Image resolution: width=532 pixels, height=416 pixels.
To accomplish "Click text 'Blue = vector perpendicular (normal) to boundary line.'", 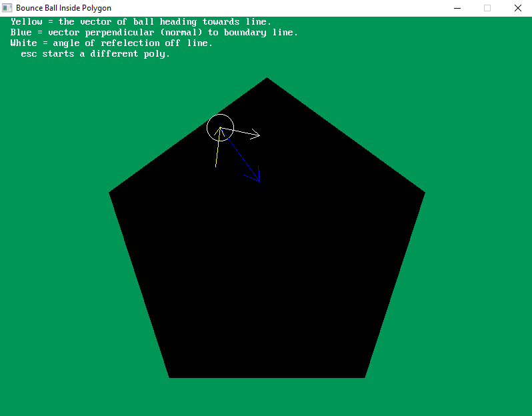I will pyautogui.click(x=154, y=33).
